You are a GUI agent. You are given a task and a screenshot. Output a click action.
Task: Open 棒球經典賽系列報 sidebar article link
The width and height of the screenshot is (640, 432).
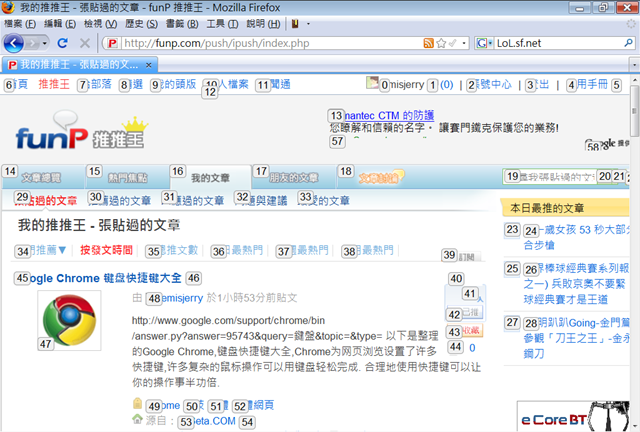[x=576, y=284]
